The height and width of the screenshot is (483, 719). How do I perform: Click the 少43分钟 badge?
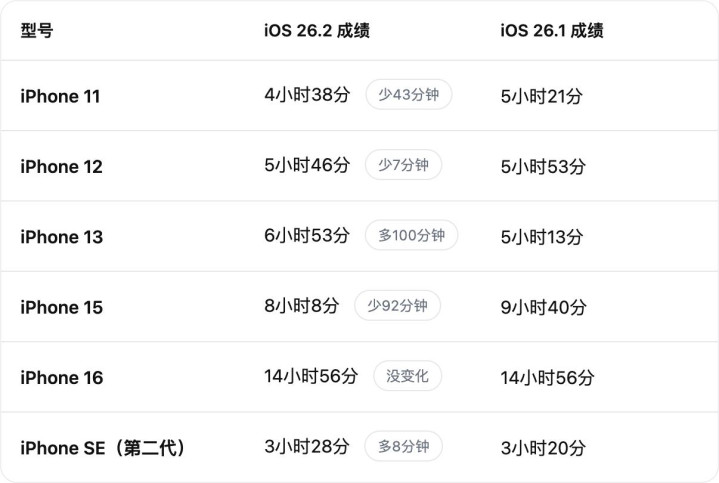pyautogui.click(x=408, y=95)
